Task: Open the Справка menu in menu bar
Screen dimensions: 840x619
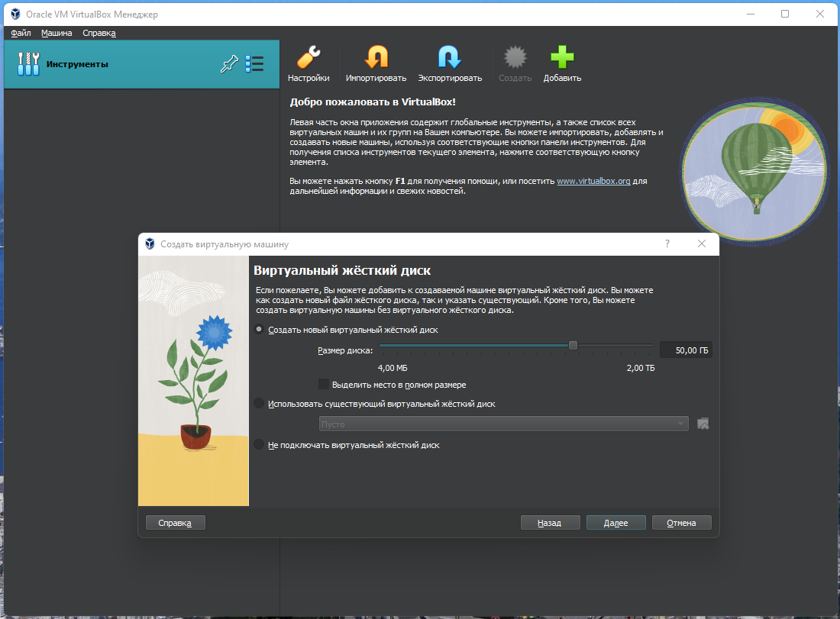Action: (x=99, y=33)
